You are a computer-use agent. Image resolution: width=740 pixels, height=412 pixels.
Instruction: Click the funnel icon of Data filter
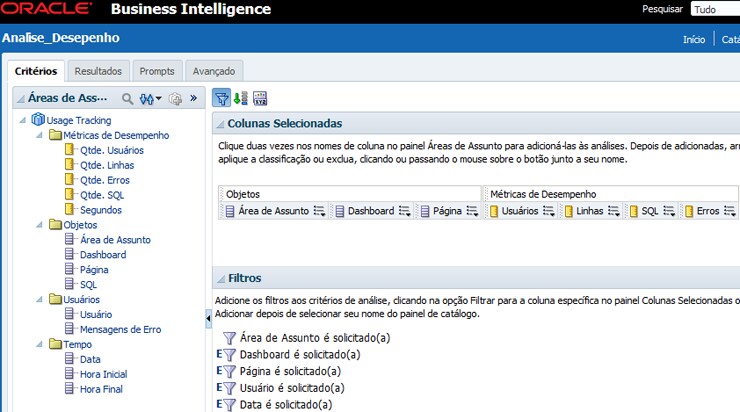pos(229,405)
